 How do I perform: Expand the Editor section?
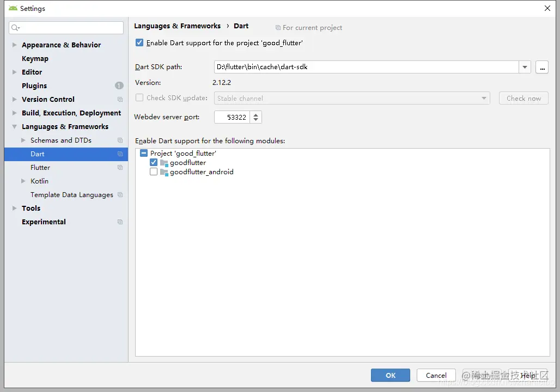click(x=14, y=72)
